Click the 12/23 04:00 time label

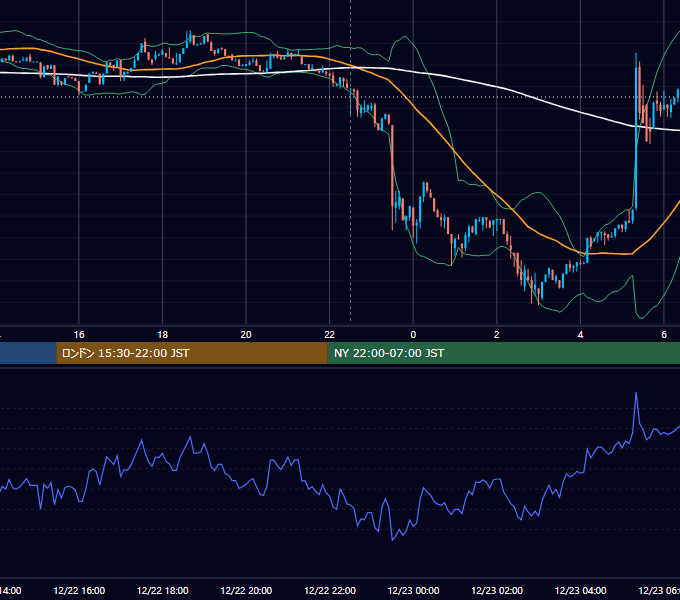pyautogui.click(x=580, y=590)
